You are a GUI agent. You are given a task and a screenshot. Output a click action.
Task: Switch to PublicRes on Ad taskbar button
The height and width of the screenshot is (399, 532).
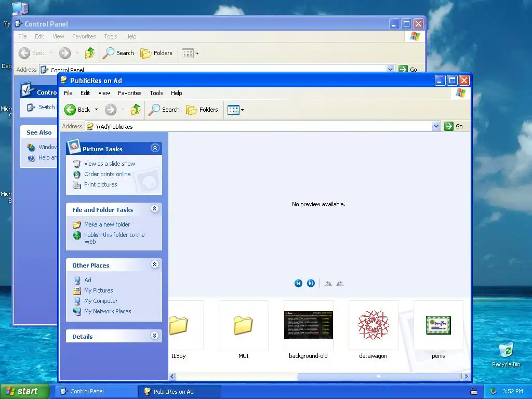(180, 392)
